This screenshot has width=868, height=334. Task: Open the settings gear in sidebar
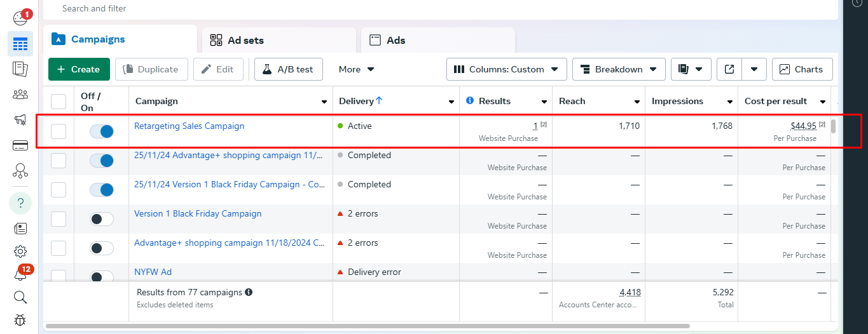click(20, 251)
